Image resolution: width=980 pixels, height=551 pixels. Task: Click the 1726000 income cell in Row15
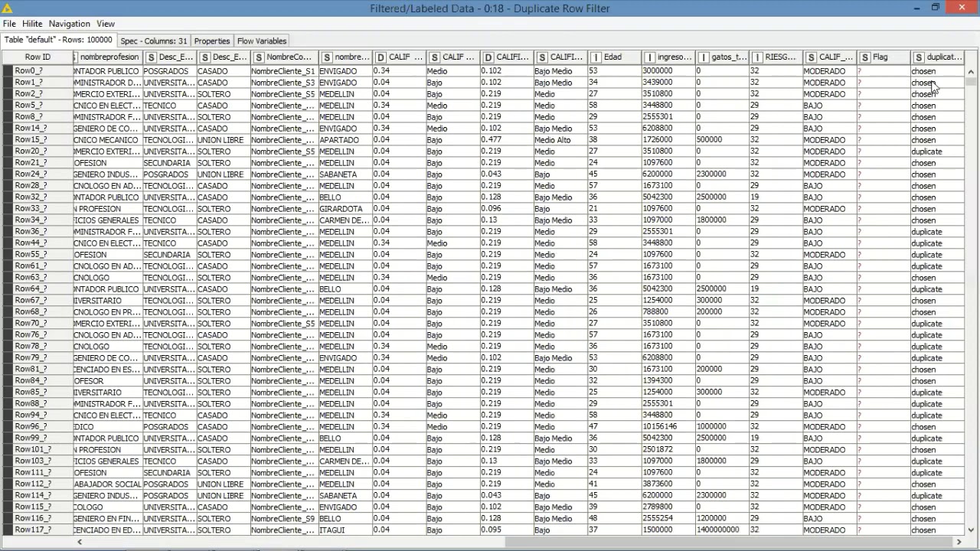(x=668, y=140)
